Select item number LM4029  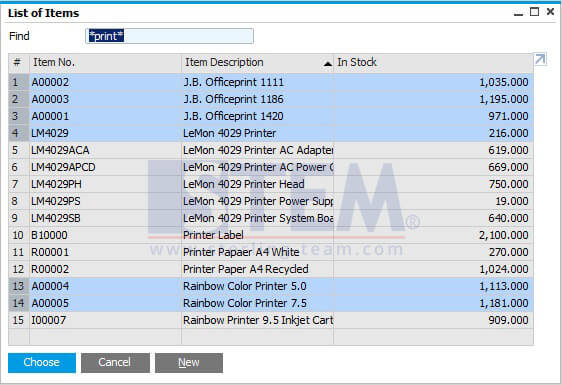50,133
